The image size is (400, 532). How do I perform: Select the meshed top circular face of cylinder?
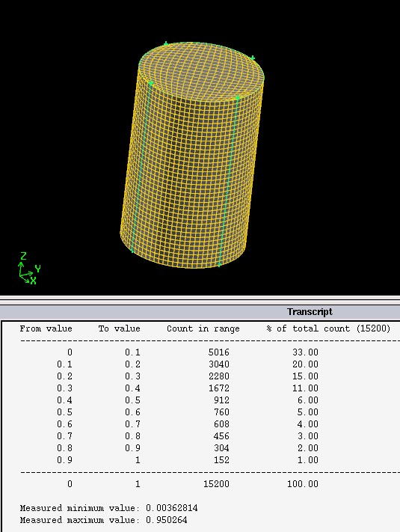[201, 71]
